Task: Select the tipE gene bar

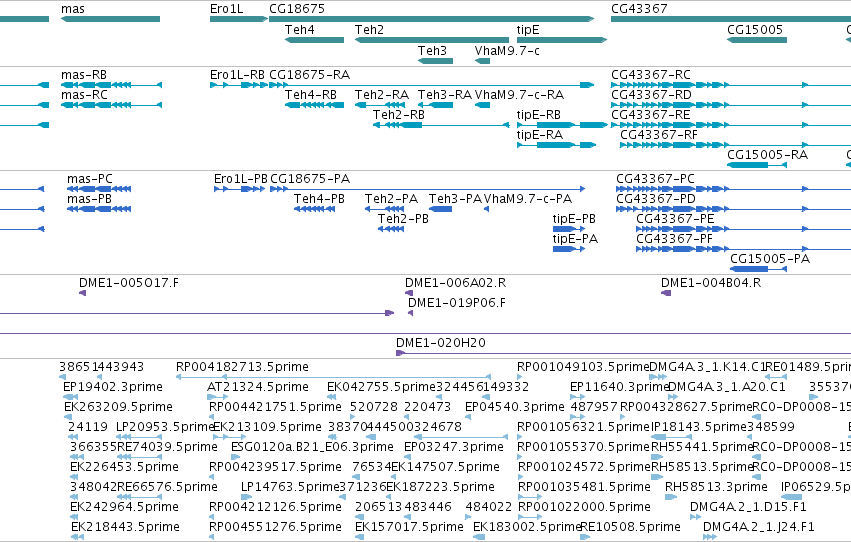Action: click(x=562, y=40)
